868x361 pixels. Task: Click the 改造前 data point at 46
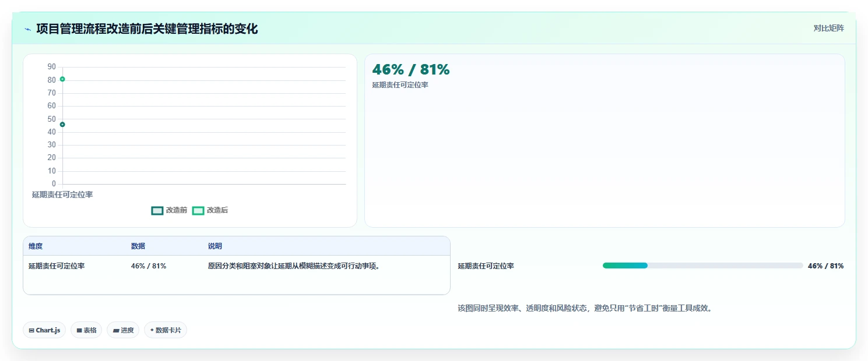click(62, 124)
